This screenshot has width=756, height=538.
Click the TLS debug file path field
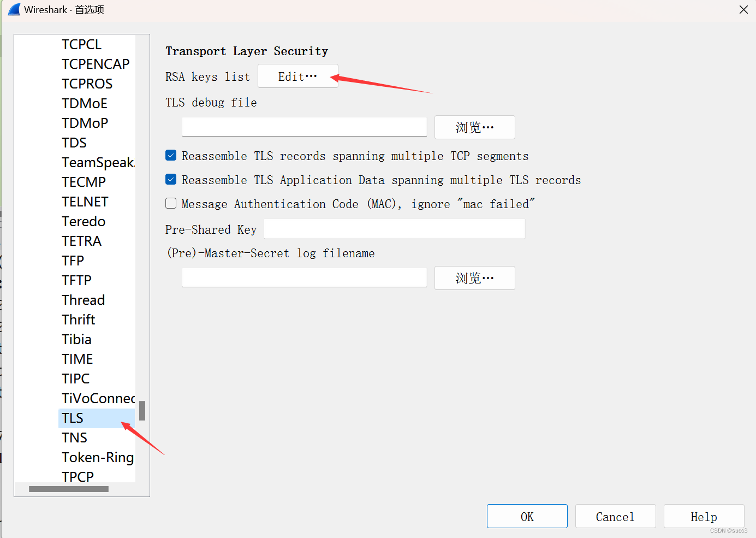pos(304,127)
